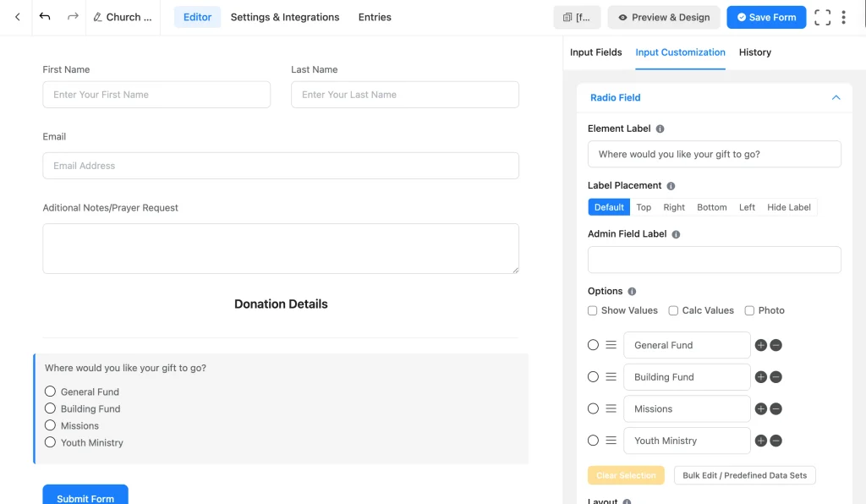Grab the General Fund drag handle
Screen dimensions: 866x504
tap(611, 344)
